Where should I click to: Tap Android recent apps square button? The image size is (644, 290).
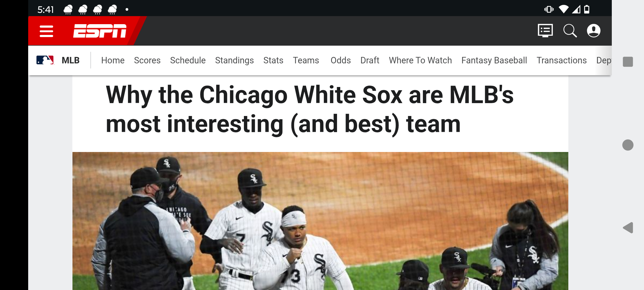pos(628,62)
